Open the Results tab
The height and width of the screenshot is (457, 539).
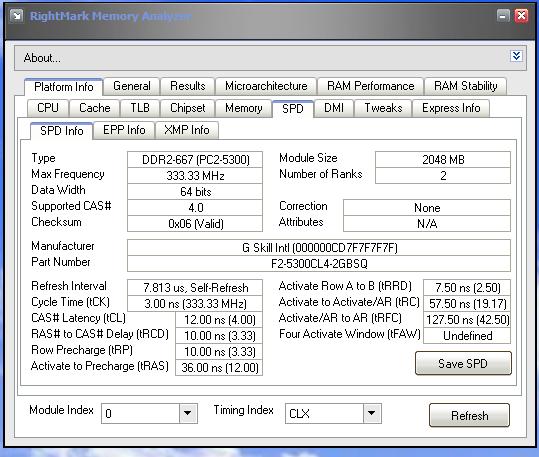(188, 86)
